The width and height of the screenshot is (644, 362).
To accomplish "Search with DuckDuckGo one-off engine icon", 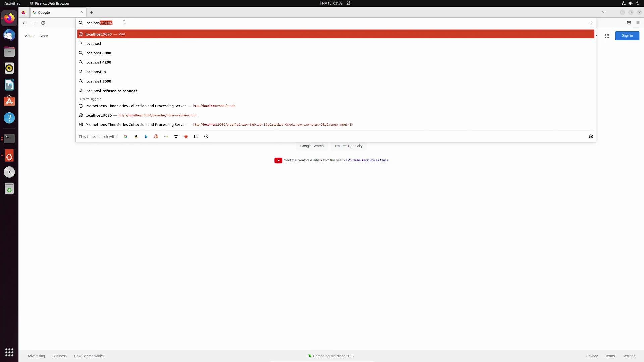I will pyautogui.click(x=156, y=137).
